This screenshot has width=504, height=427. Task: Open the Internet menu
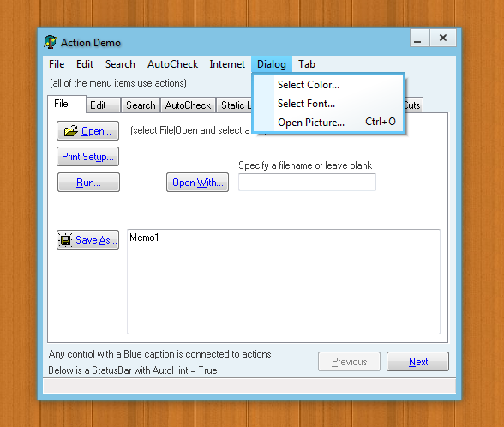pyautogui.click(x=227, y=64)
